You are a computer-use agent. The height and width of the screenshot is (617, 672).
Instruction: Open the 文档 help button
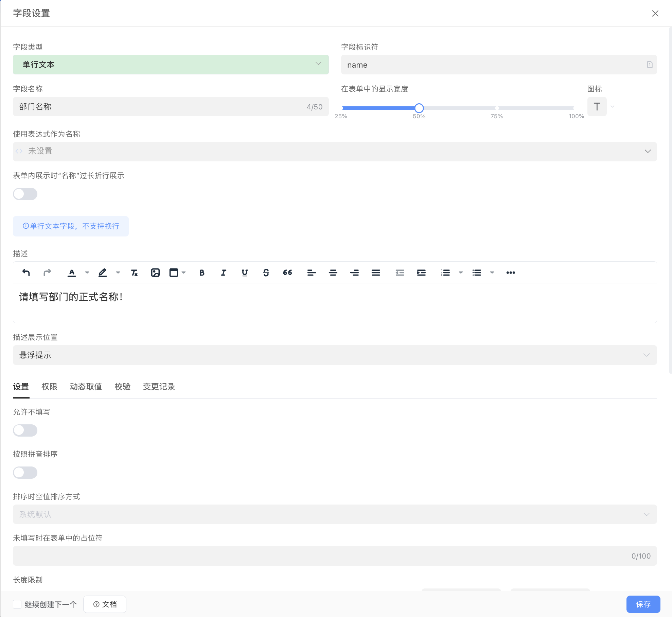pos(105,604)
